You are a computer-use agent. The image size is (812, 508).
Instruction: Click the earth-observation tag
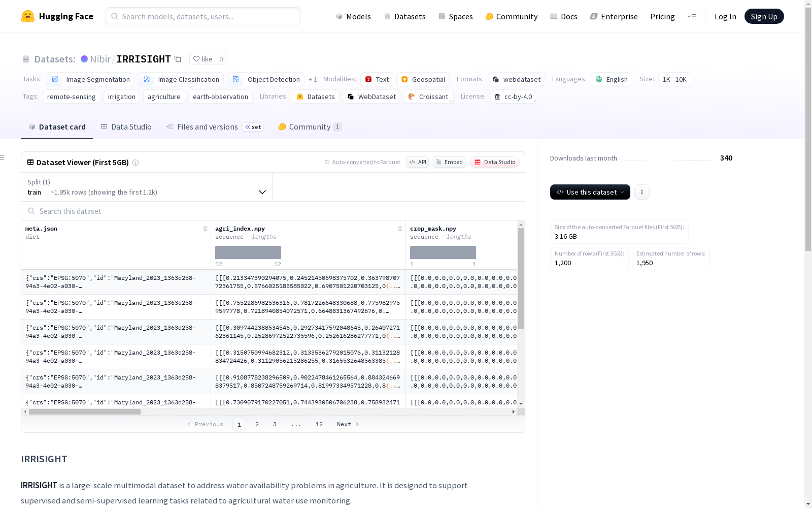pyautogui.click(x=220, y=97)
